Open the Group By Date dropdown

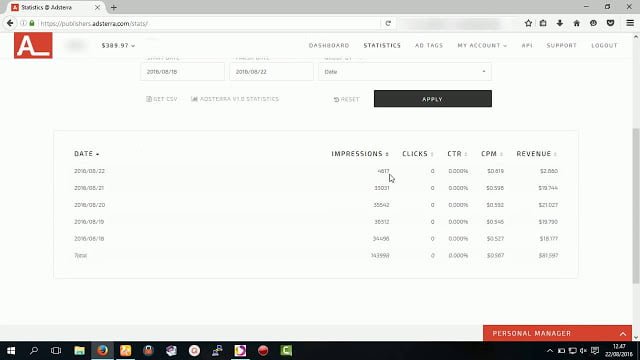tap(404, 72)
